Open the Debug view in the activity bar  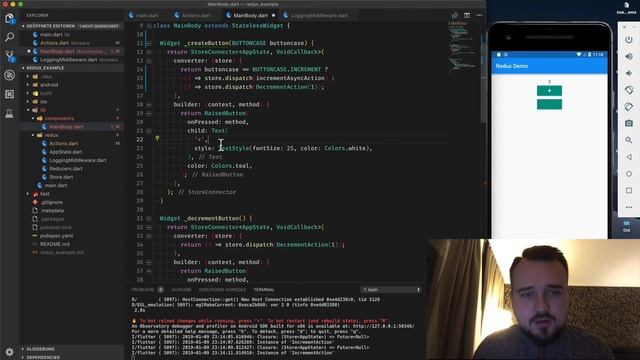pyautogui.click(x=9, y=75)
